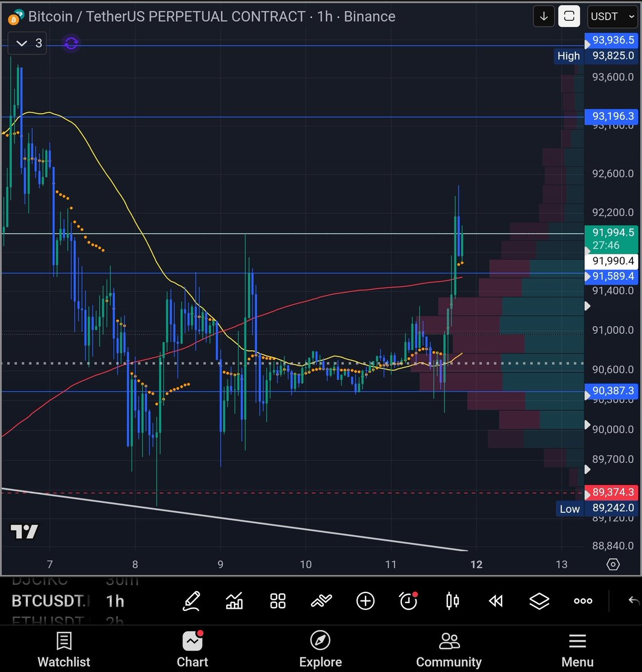Open the multi-chart layout grid icon
The image size is (642, 672).
coord(277,600)
